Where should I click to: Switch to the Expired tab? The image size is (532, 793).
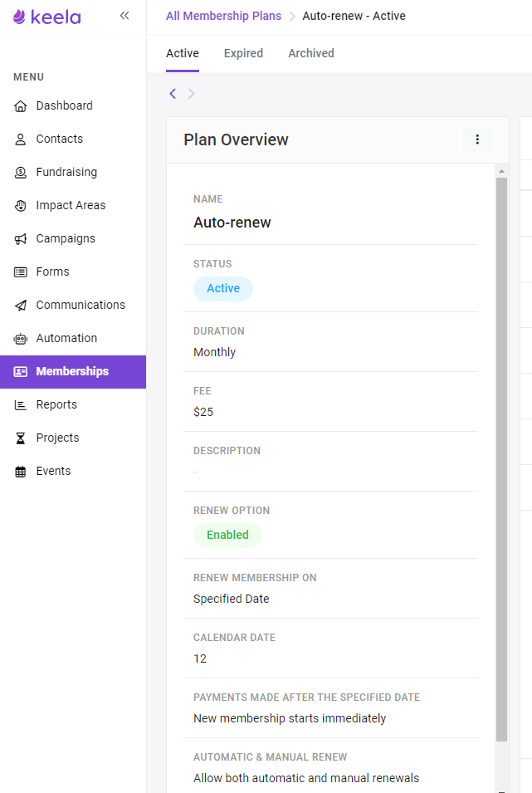[243, 54]
